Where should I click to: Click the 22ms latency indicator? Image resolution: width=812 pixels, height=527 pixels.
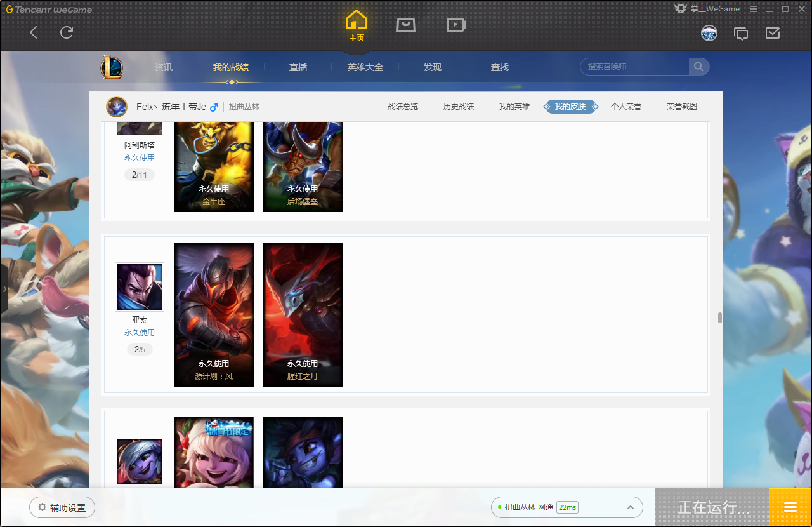pos(567,507)
